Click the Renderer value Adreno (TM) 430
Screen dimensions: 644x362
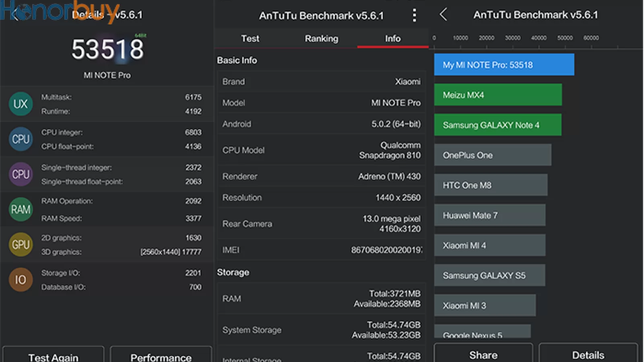click(x=389, y=176)
